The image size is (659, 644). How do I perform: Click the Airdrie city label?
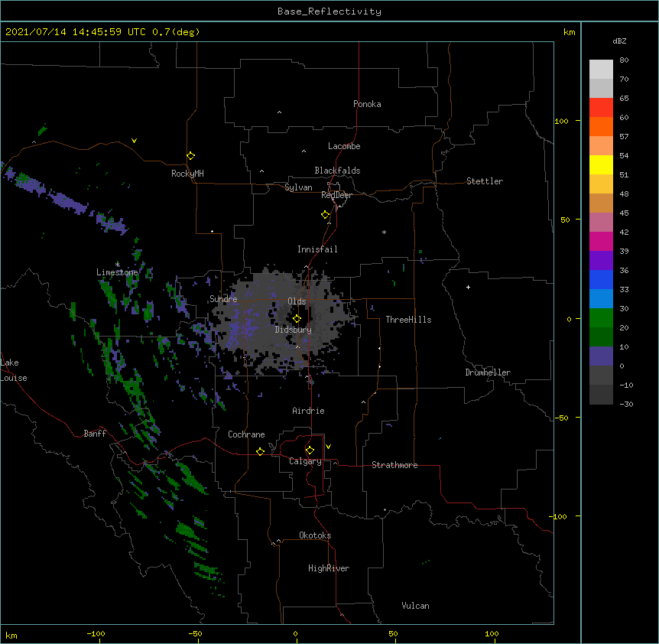tap(309, 411)
